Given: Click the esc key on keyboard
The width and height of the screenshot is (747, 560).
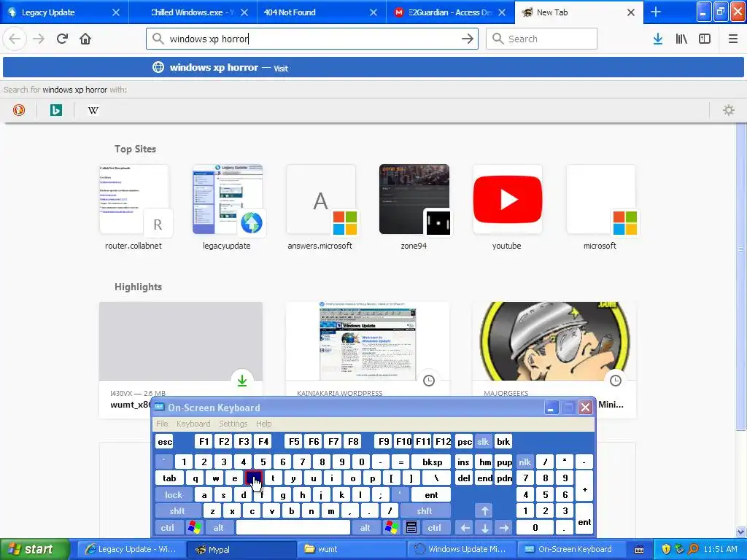Looking at the screenshot, I should 165,441.
